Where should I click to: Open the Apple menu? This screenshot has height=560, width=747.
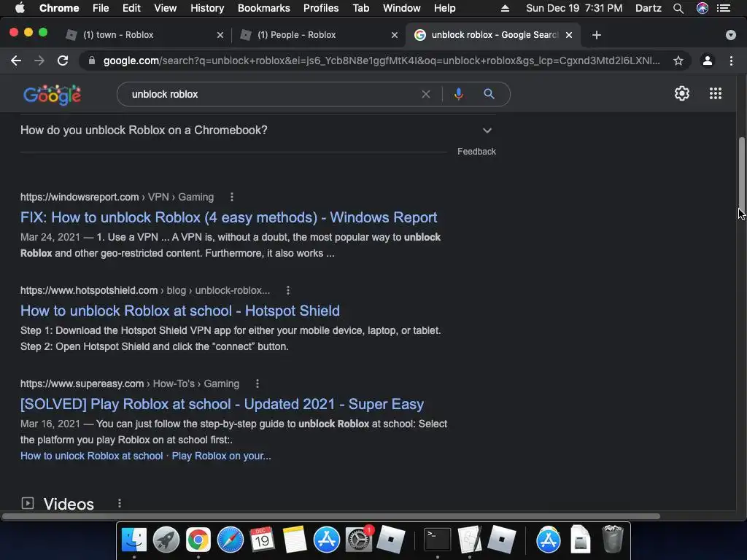click(20, 8)
